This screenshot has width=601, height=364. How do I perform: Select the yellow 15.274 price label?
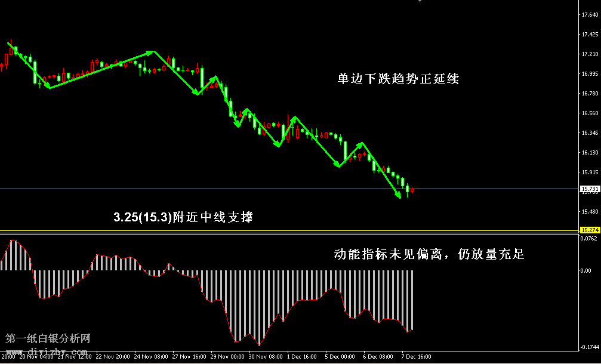(588, 230)
